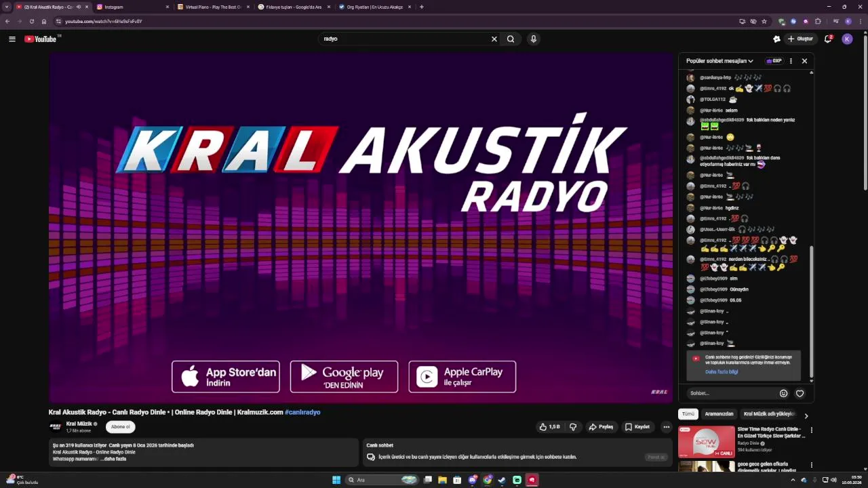Open the Chrome three-dot menu

click(x=860, y=21)
